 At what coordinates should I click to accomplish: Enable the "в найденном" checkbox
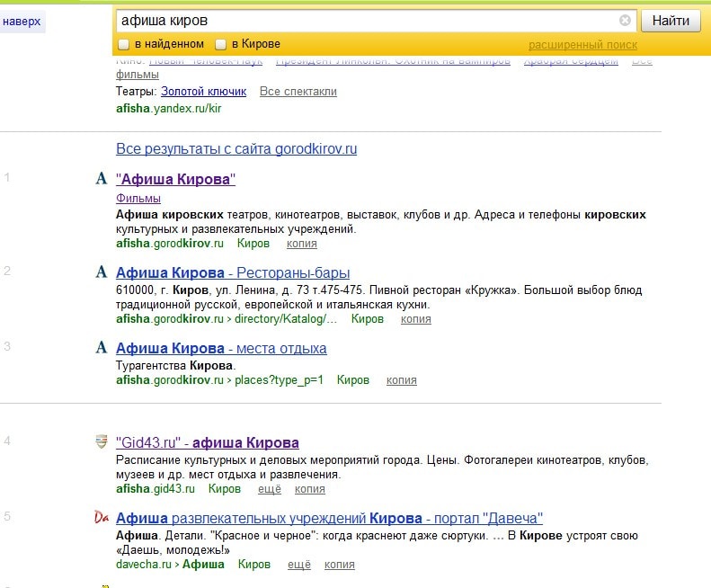(124, 44)
